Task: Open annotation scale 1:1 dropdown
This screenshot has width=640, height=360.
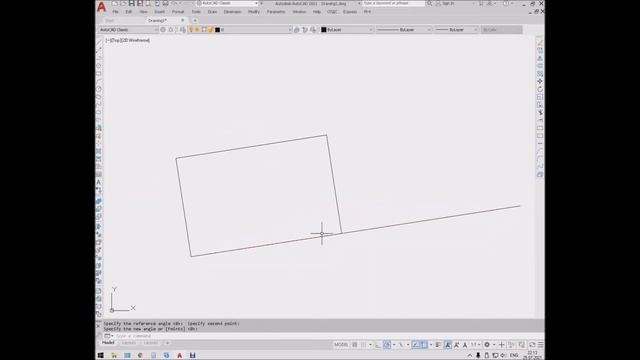Action: click(476, 345)
